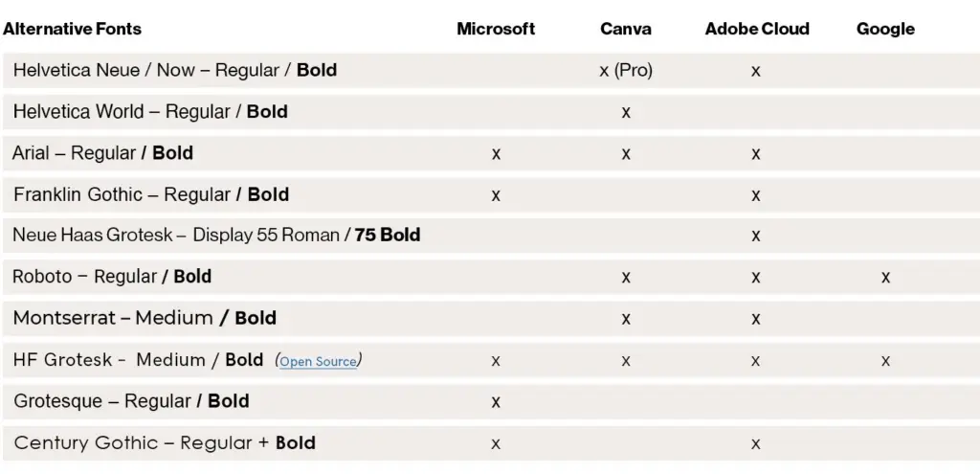The height and width of the screenshot is (474, 980).
Task: Click the Canva column header
Action: pos(626,29)
